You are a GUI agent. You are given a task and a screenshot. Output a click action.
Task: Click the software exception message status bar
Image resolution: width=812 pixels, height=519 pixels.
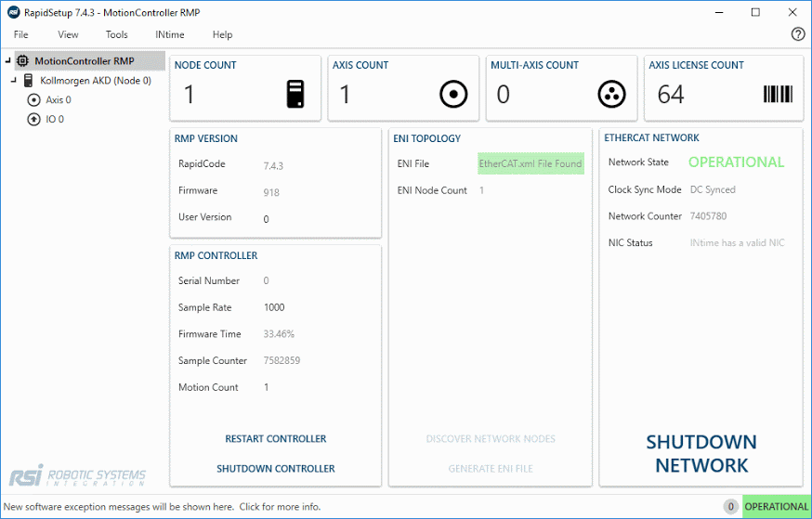[163, 507]
